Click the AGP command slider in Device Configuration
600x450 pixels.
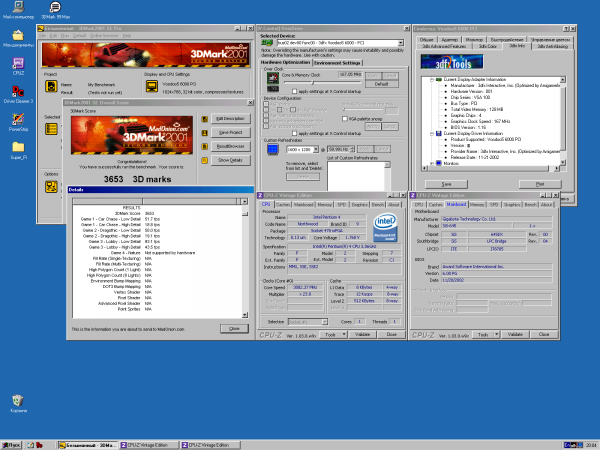click(x=362, y=110)
